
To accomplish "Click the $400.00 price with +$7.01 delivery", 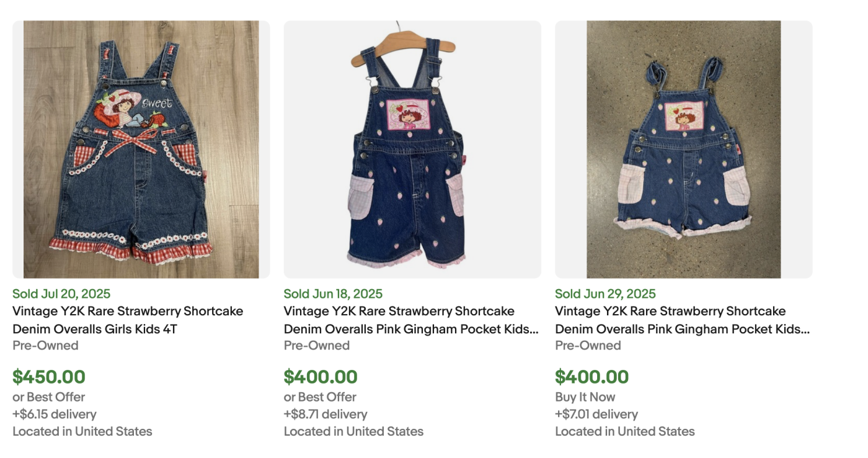I will 591,377.
